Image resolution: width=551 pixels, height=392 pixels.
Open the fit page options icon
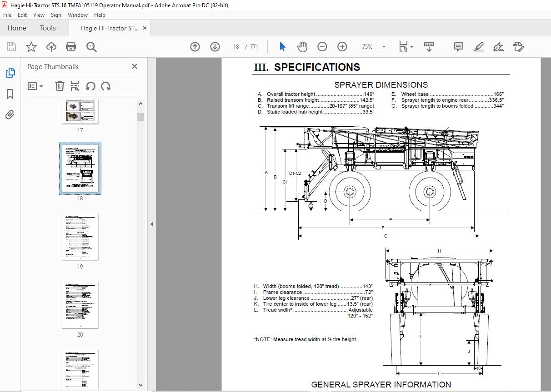point(406,47)
